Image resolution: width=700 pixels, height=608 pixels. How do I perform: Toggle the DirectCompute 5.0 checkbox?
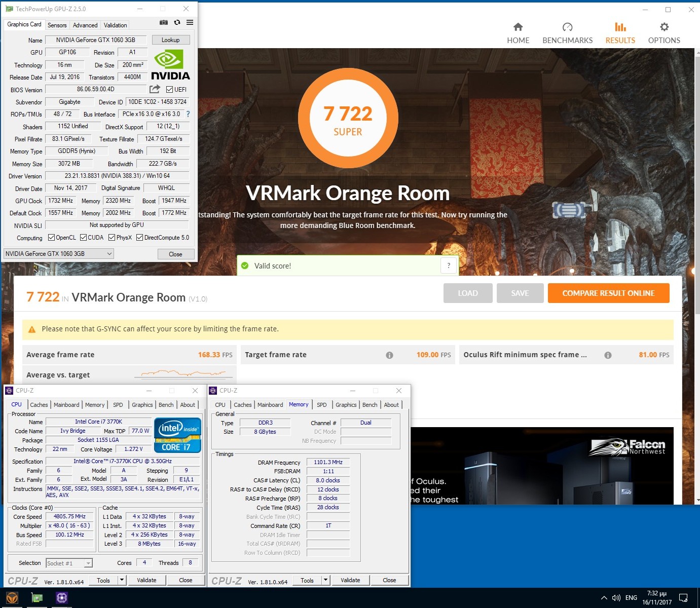(139, 238)
